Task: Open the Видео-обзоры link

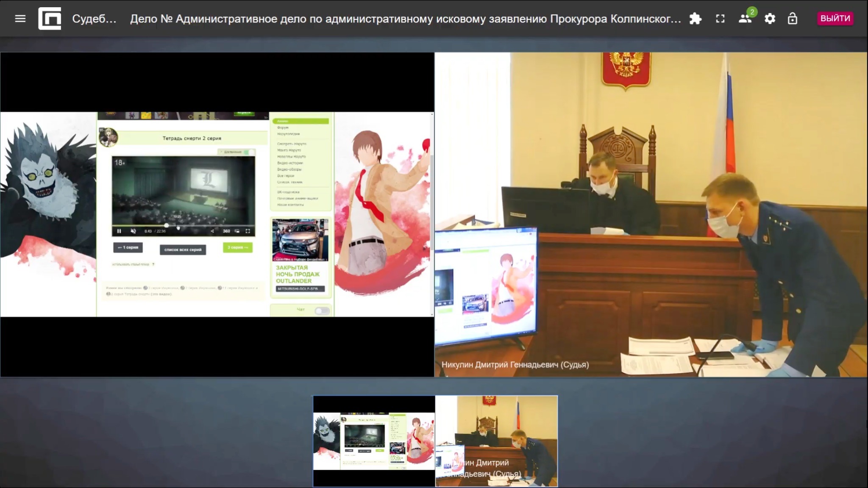Action: tap(289, 169)
